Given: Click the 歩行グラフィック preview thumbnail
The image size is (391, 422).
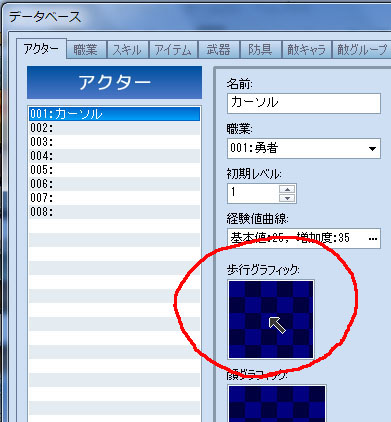Looking at the screenshot, I should coord(271,319).
